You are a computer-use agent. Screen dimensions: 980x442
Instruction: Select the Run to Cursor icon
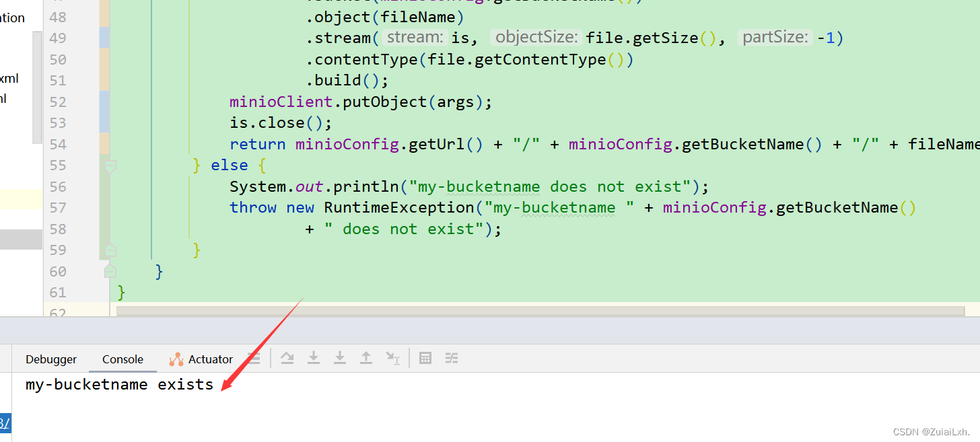coord(393,358)
